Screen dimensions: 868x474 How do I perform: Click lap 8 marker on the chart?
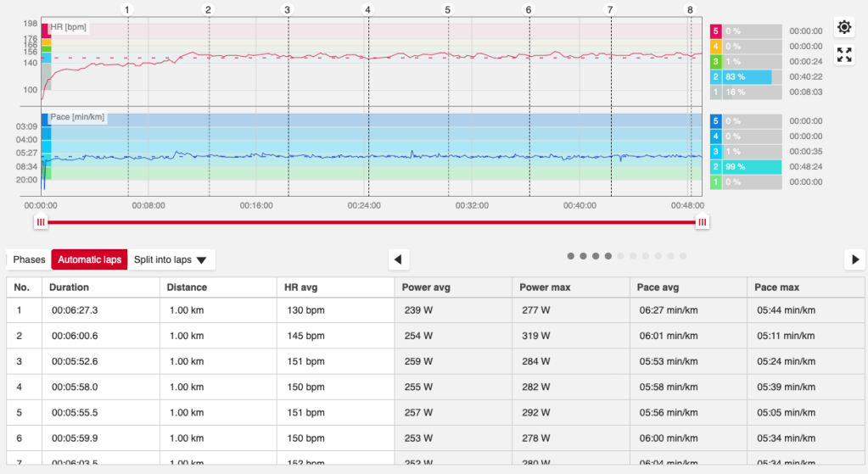pyautogui.click(x=690, y=10)
